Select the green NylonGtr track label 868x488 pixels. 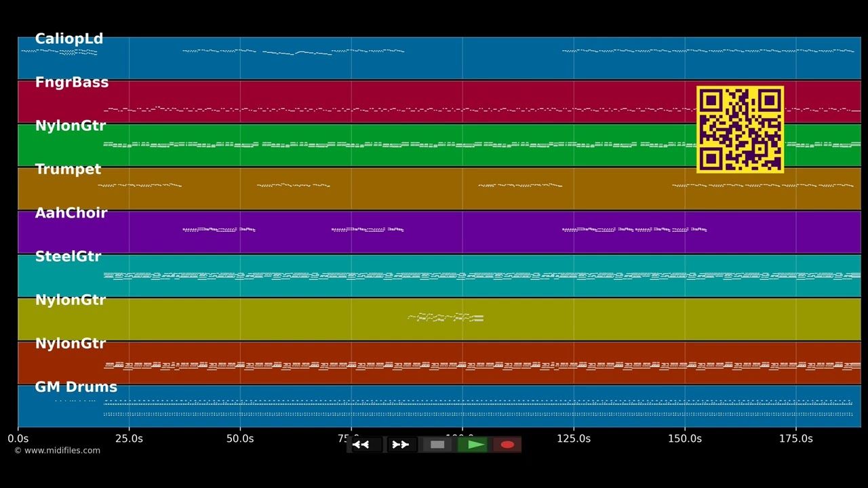coord(71,126)
